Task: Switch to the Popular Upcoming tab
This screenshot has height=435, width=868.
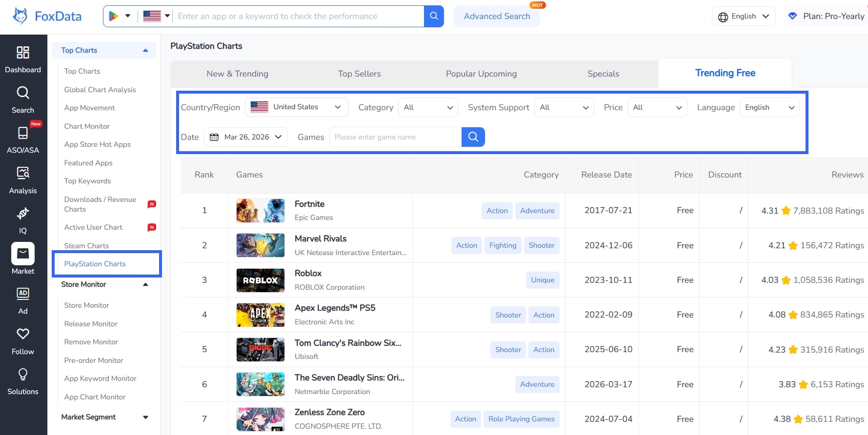Action: tap(481, 74)
